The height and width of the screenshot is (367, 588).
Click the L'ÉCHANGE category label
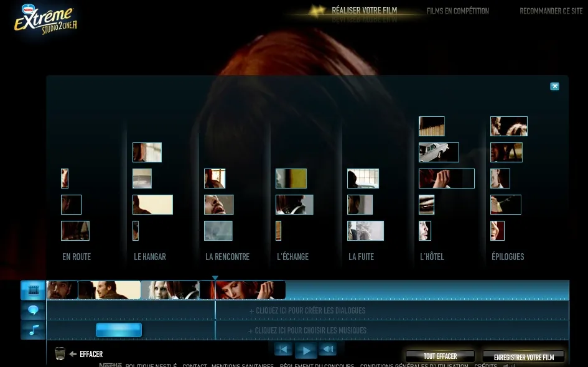point(293,257)
